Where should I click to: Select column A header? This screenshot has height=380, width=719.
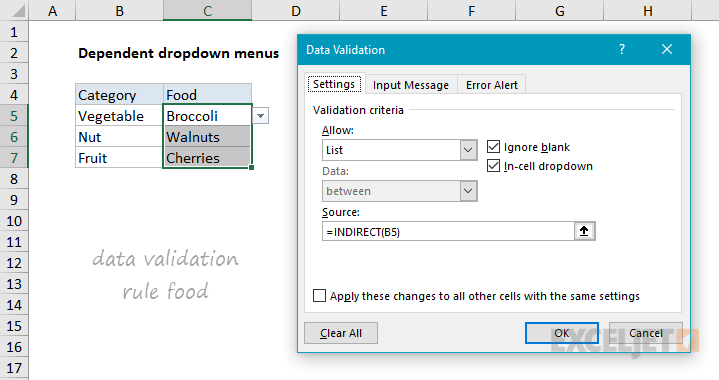click(52, 10)
